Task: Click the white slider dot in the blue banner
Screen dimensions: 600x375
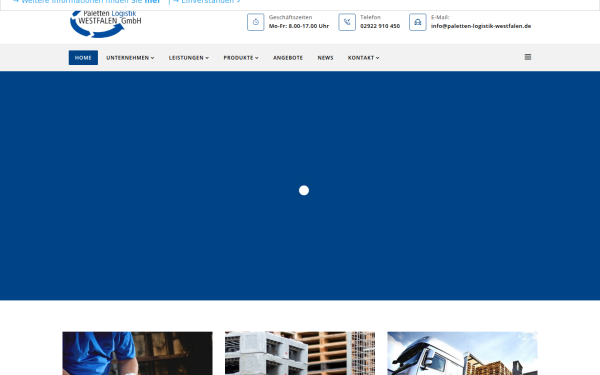Action: (304, 191)
